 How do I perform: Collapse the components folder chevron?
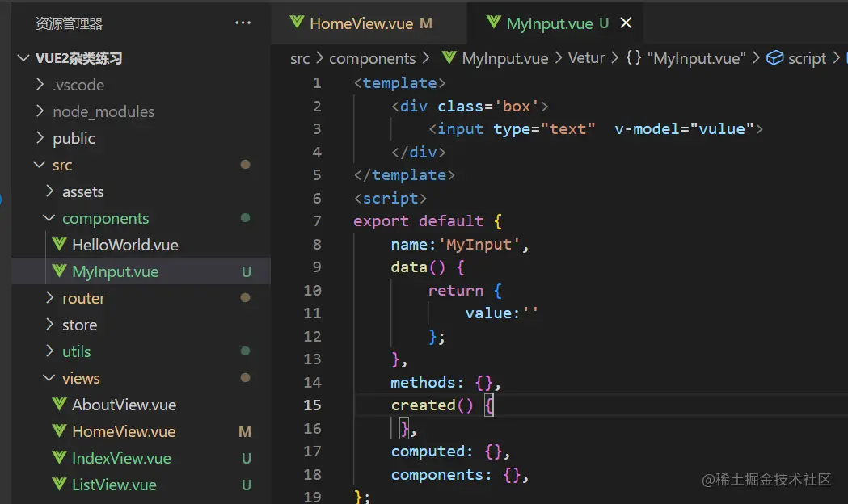pyautogui.click(x=49, y=218)
